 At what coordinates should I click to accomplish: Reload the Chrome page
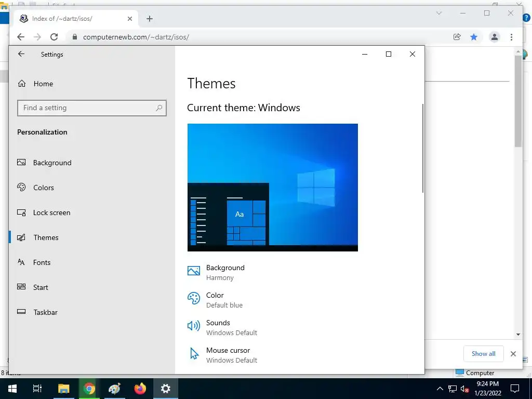coord(54,37)
